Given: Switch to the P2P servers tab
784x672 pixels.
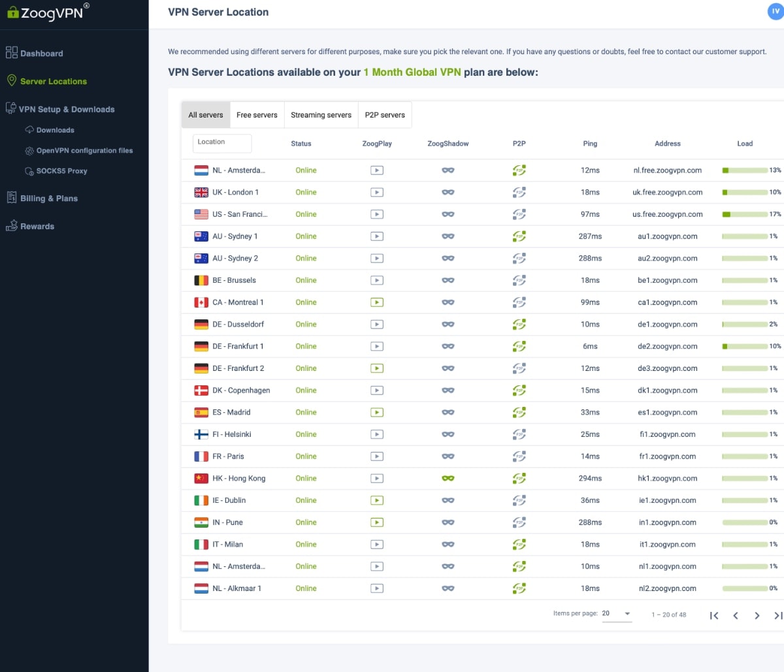Looking at the screenshot, I should [x=385, y=115].
